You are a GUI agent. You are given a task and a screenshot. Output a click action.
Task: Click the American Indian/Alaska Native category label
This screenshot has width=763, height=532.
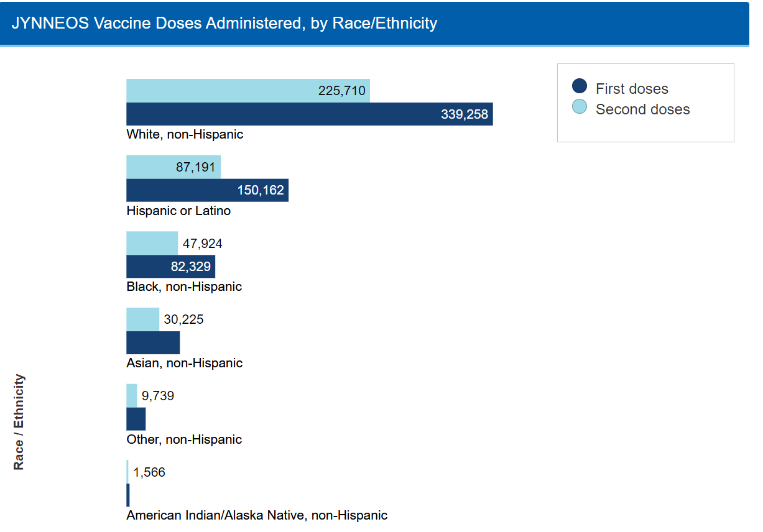(257, 515)
